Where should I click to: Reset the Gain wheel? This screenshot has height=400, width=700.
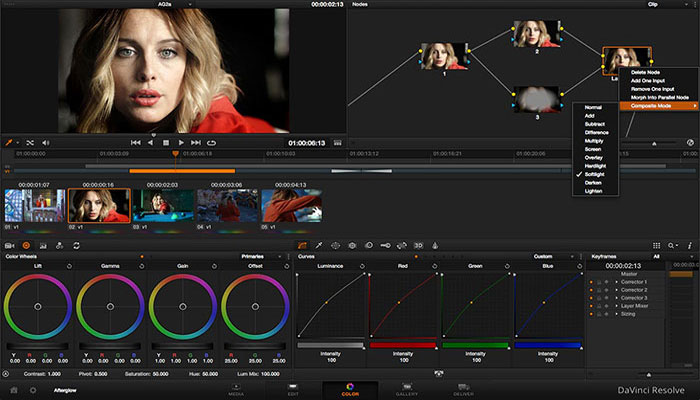[x=214, y=266]
